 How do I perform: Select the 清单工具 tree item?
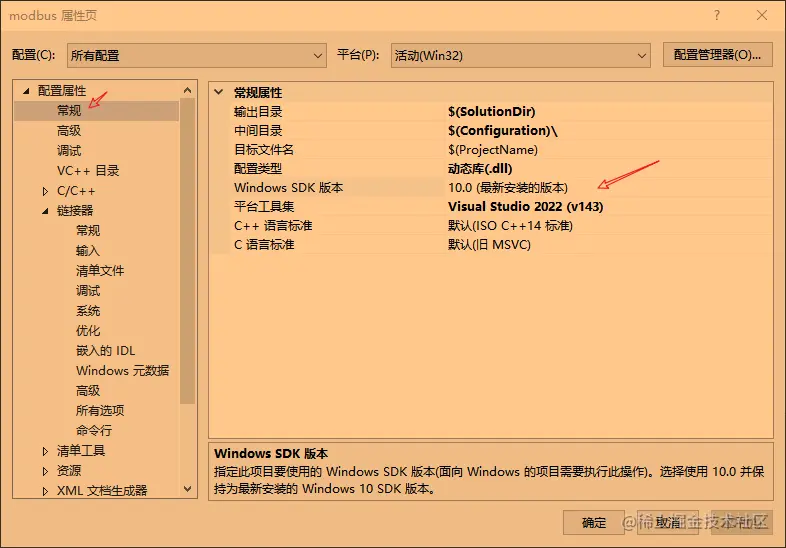[81, 451]
